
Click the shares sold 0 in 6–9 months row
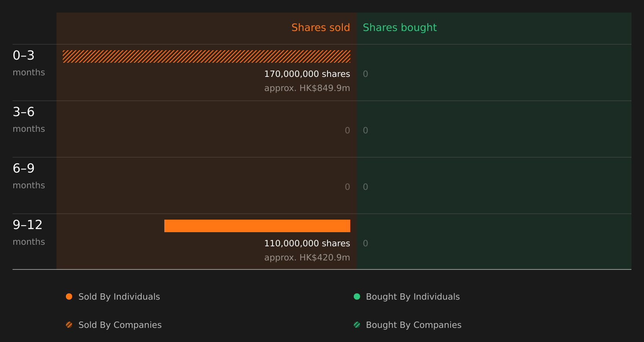point(347,187)
